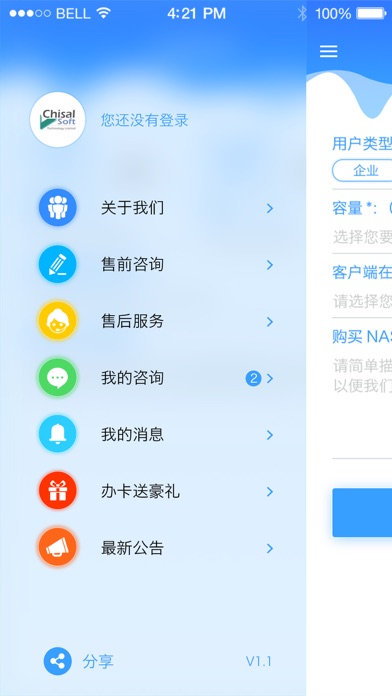
Task: Toggle the hamburger menu button
Action: pyautogui.click(x=329, y=51)
